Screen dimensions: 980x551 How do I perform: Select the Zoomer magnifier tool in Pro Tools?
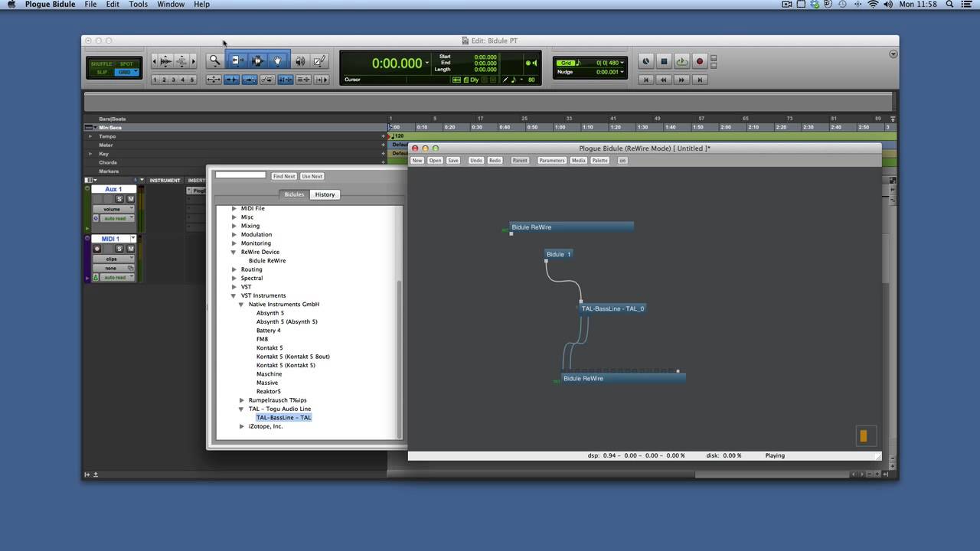click(214, 60)
